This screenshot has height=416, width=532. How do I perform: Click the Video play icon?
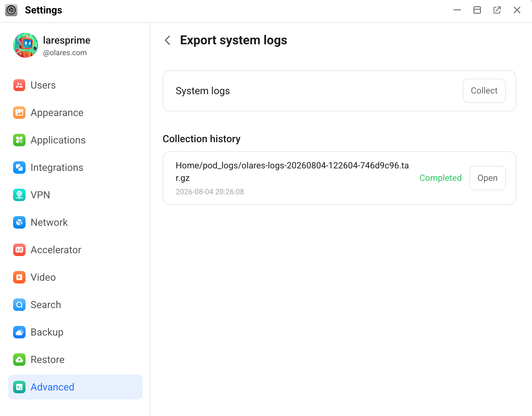[x=19, y=277]
